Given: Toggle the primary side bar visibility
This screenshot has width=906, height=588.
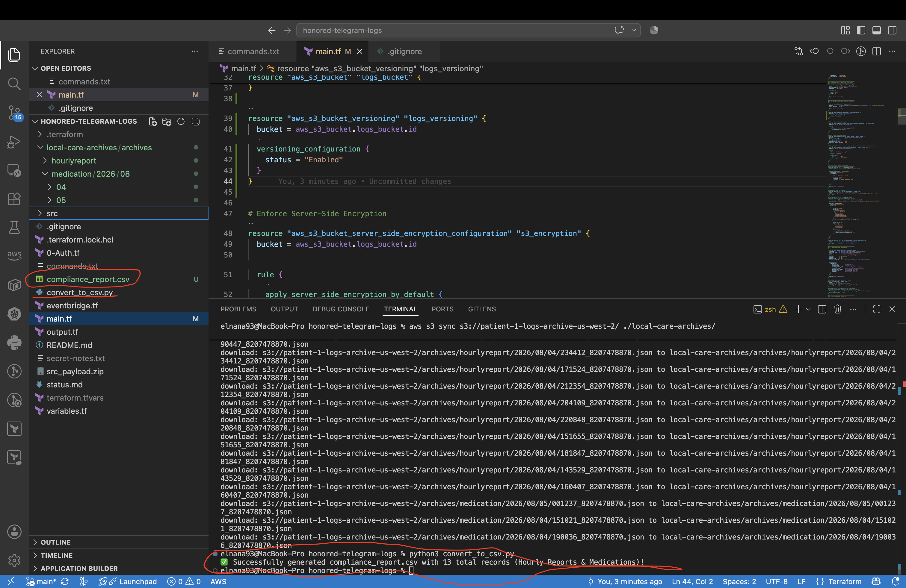Looking at the screenshot, I should (861, 30).
